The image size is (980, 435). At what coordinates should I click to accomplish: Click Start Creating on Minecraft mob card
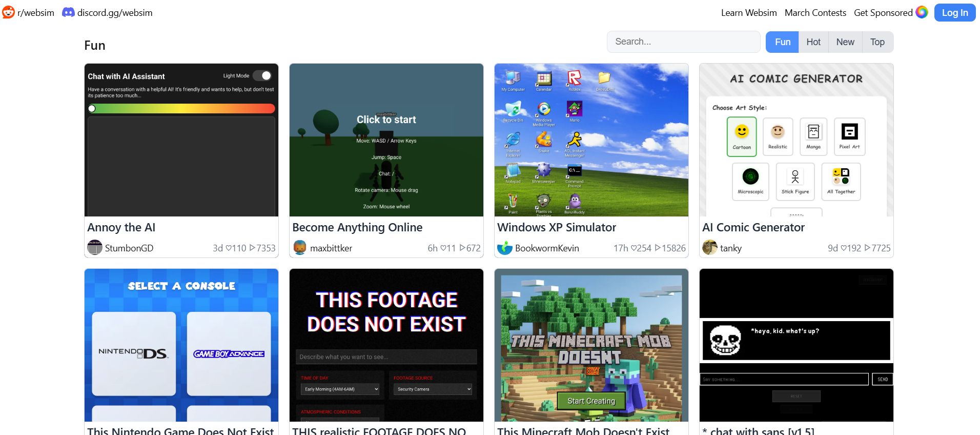tap(591, 401)
